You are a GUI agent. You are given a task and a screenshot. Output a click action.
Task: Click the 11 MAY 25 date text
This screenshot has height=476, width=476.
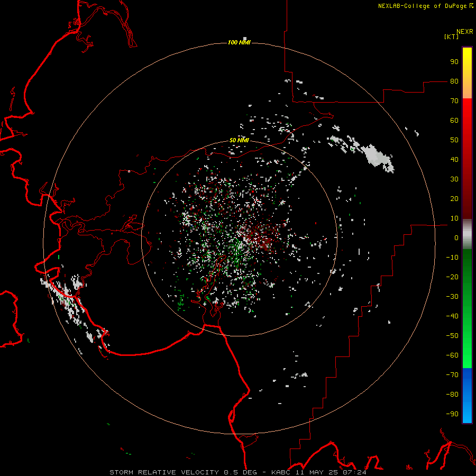(x=316, y=472)
